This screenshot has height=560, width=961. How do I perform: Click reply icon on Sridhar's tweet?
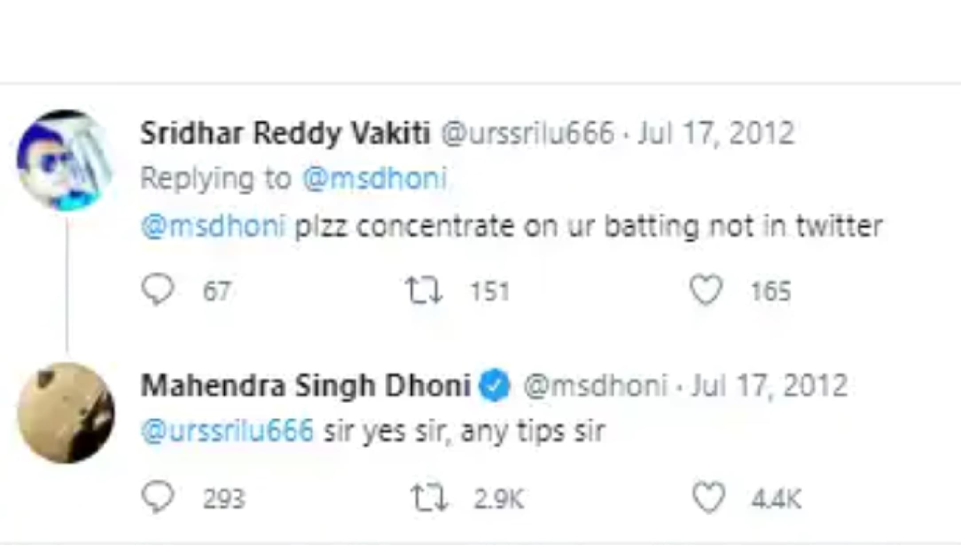[x=157, y=291]
